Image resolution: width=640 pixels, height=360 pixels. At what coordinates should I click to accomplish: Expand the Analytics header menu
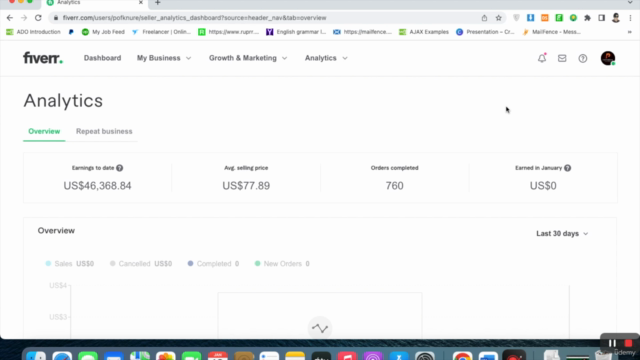click(x=326, y=58)
